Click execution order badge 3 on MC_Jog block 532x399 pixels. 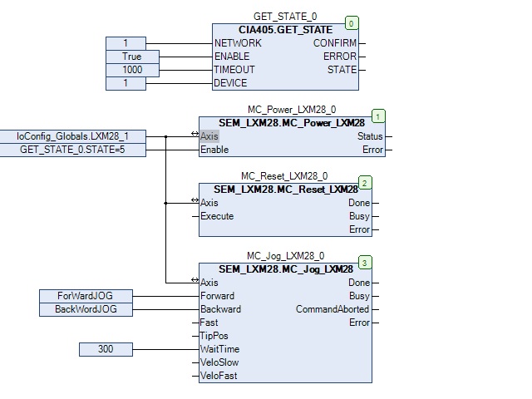(x=365, y=263)
